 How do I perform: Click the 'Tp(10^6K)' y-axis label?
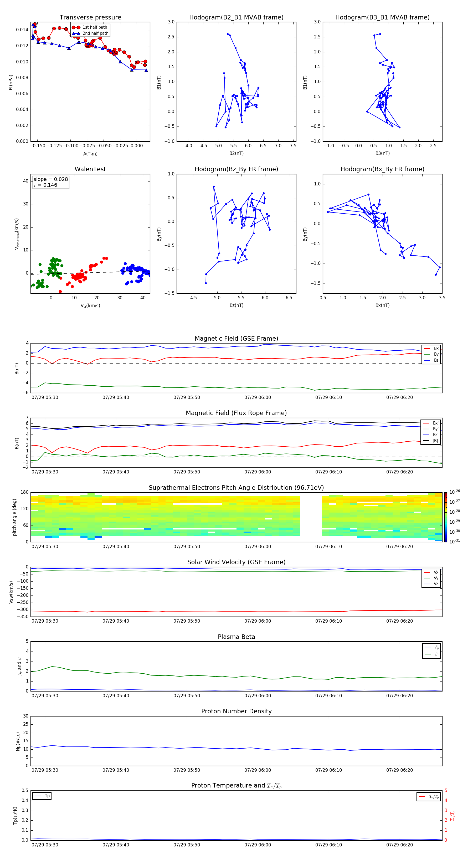pos(15,815)
